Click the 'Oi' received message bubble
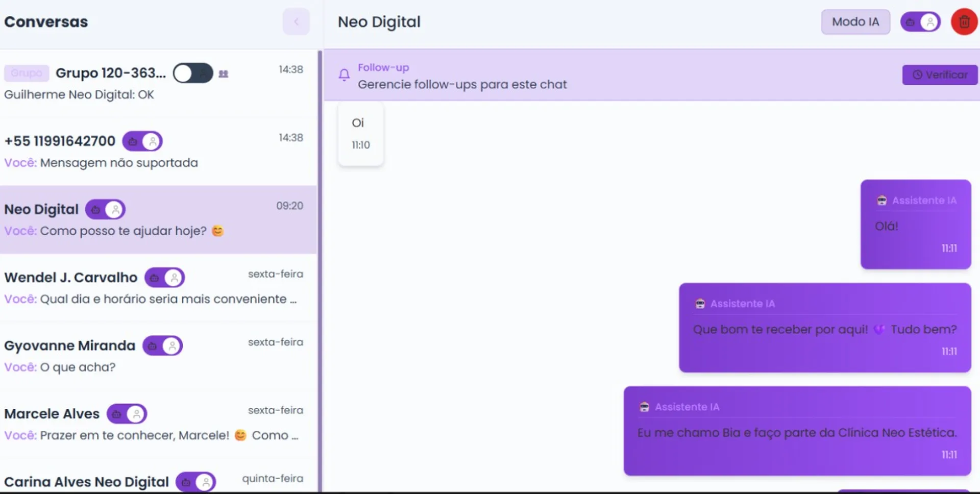The width and height of the screenshot is (980, 494). coord(360,134)
